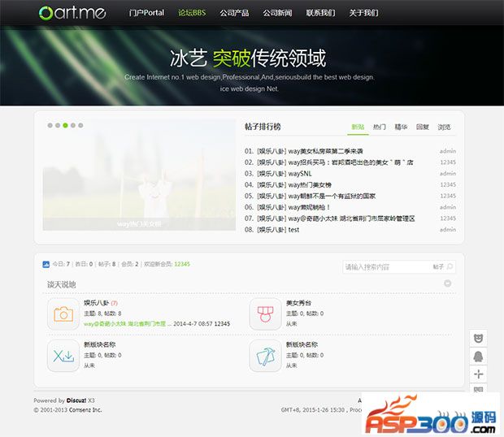Open the Comsenz Inc. footer link
Screen dimensions: 504x437
pyautogui.click(x=85, y=410)
